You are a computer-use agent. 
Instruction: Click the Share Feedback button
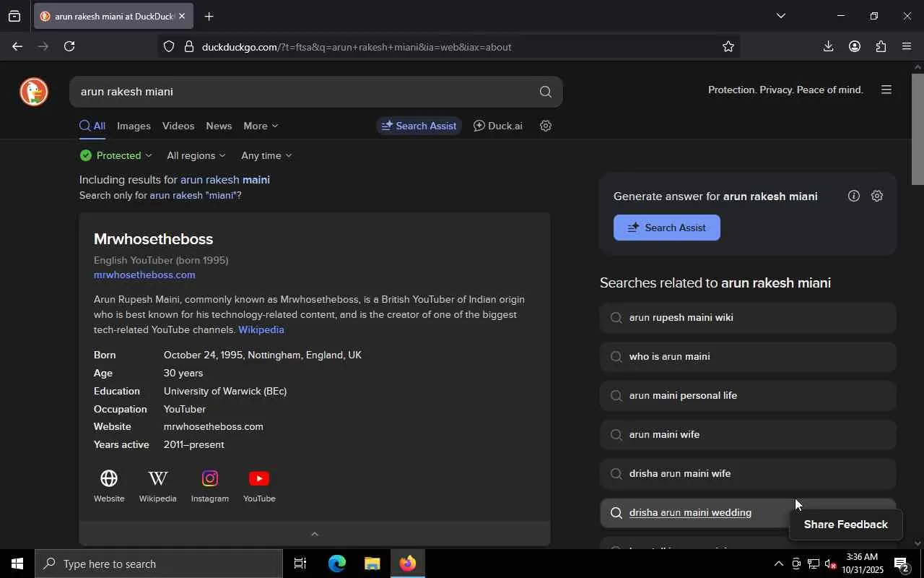846,525
